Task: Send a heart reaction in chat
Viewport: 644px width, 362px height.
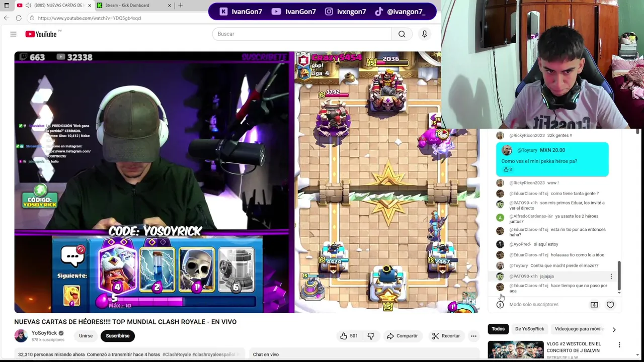Action: click(x=610, y=305)
